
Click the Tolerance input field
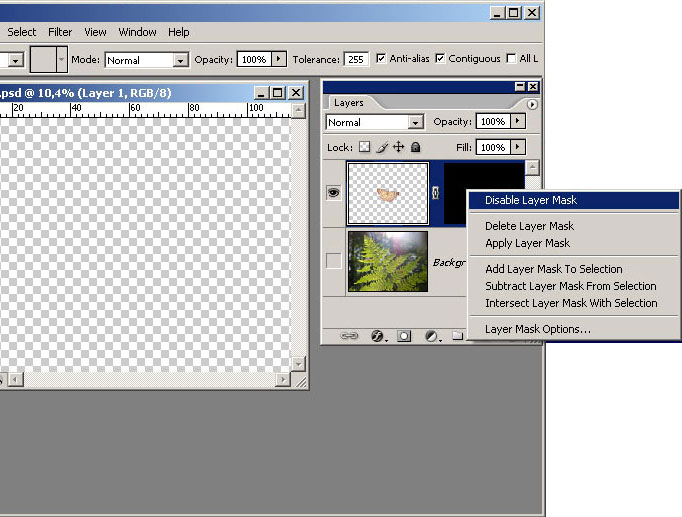356,59
